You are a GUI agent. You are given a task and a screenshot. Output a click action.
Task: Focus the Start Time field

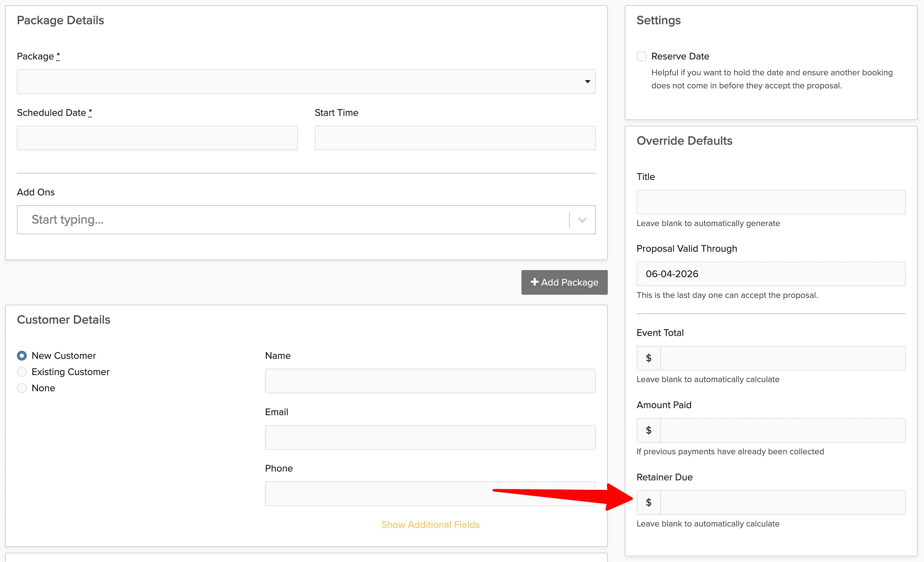(455, 138)
